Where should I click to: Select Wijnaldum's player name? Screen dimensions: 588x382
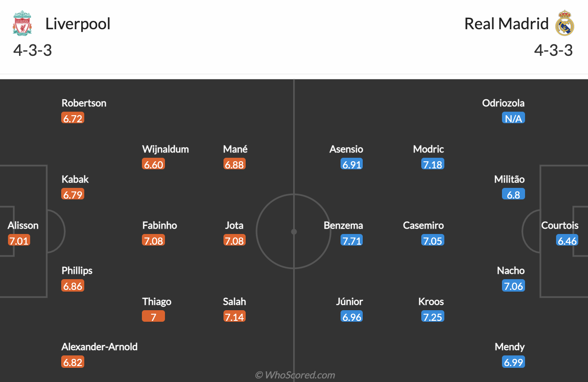point(165,149)
